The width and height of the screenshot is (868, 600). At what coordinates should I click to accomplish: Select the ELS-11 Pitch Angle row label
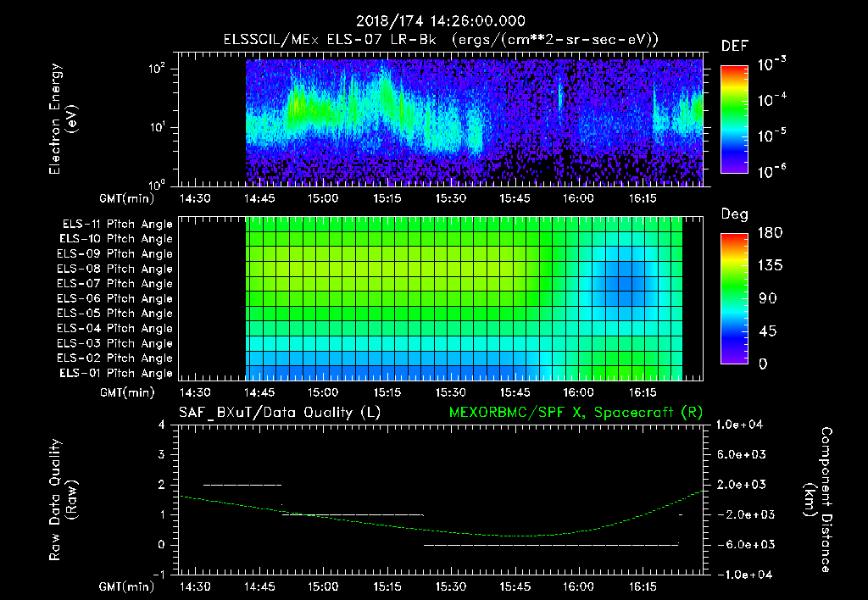[x=117, y=225]
